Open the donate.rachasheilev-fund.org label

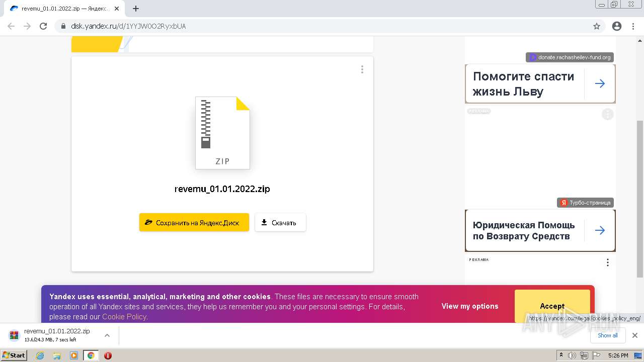click(x=570, y=57)
